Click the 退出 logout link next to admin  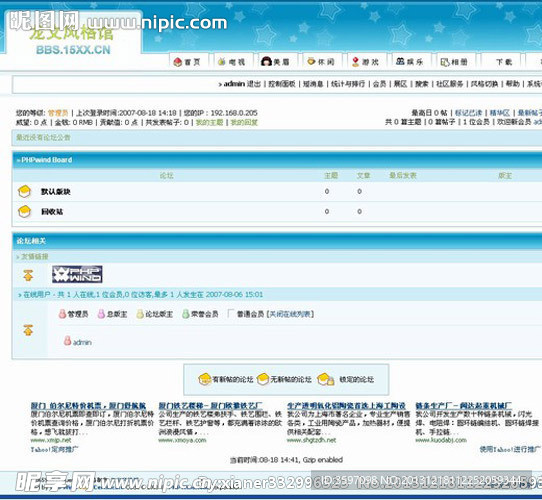254,84
